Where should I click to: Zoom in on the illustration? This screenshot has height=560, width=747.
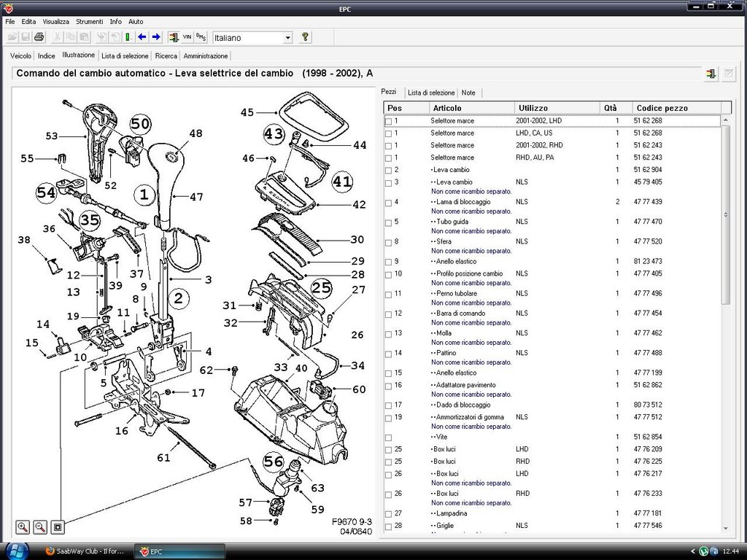(23, 527)
